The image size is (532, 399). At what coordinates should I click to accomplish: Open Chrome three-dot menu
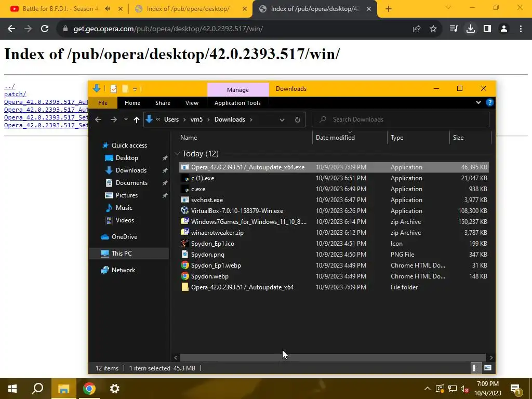[521, 29]
